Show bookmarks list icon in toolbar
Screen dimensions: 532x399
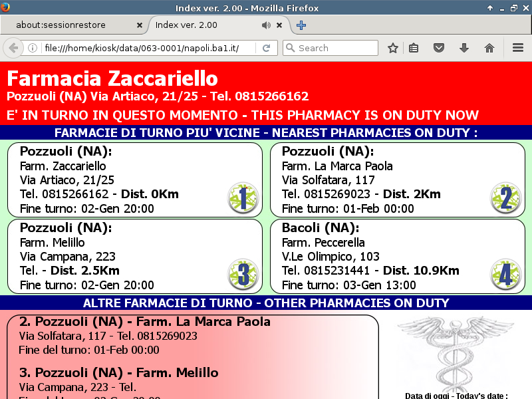pos(414,48)
